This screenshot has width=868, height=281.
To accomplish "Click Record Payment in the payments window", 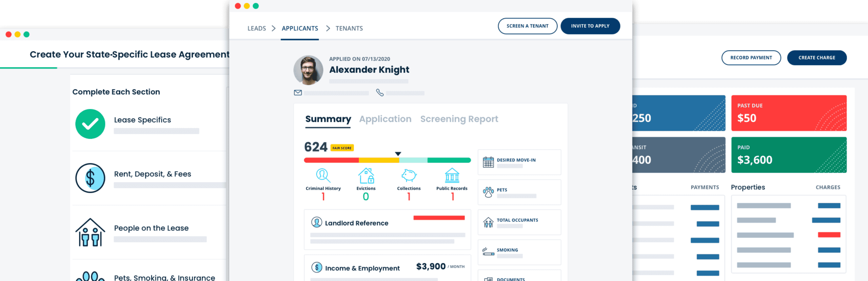I will (x=751, y=58).
